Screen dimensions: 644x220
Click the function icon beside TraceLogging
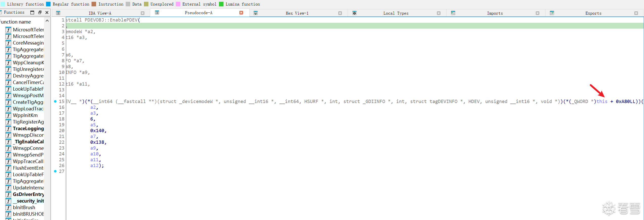coord(8,129)
